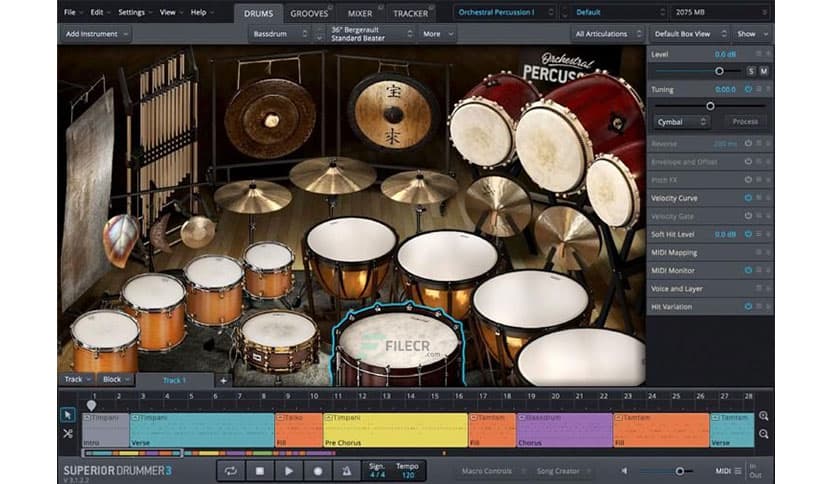This screenshot has height=484, width=836.
Task: Click the Process button
Action: [x=745, y=122]
